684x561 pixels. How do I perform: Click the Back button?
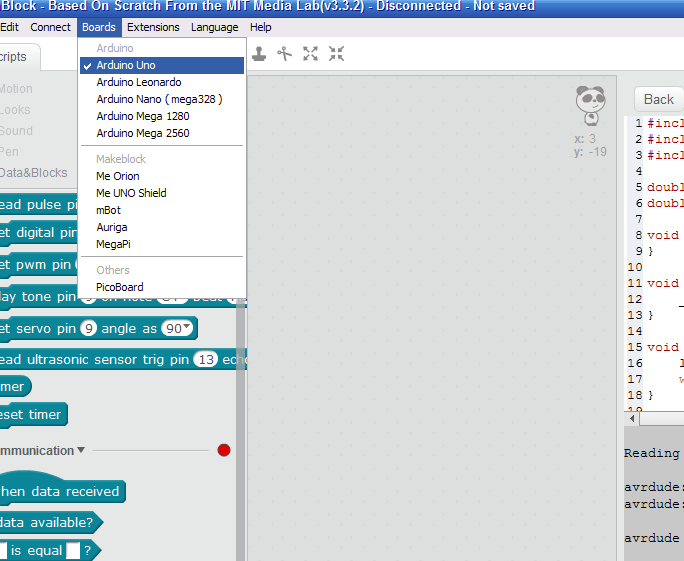coord(659,99)
